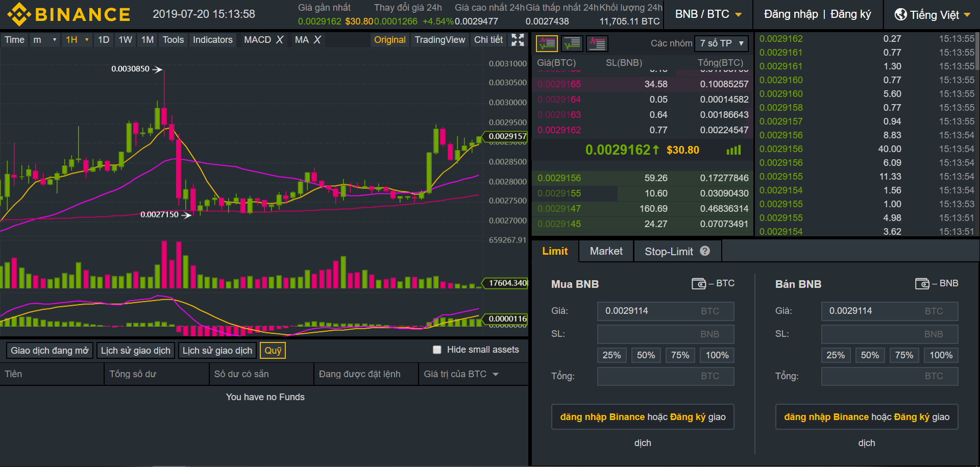Click the Tổng total field in Bán BNB
The width and height of the screenshot is (980, 467).
pyautogui.click(x=890, y=376)
